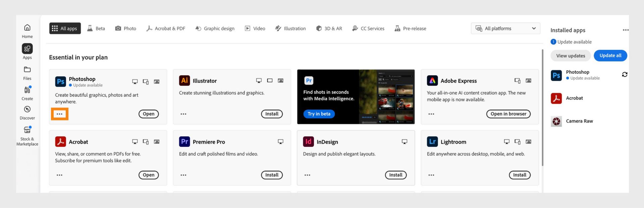Switch to the Illustration tab

click(x=290, y=28)
